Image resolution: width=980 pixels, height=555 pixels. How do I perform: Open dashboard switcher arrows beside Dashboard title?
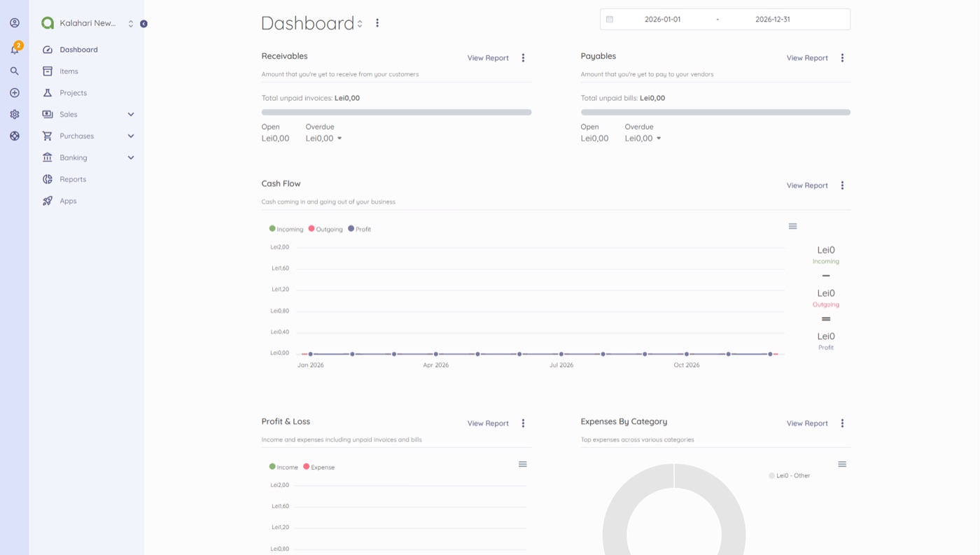[x=360, y=24]
